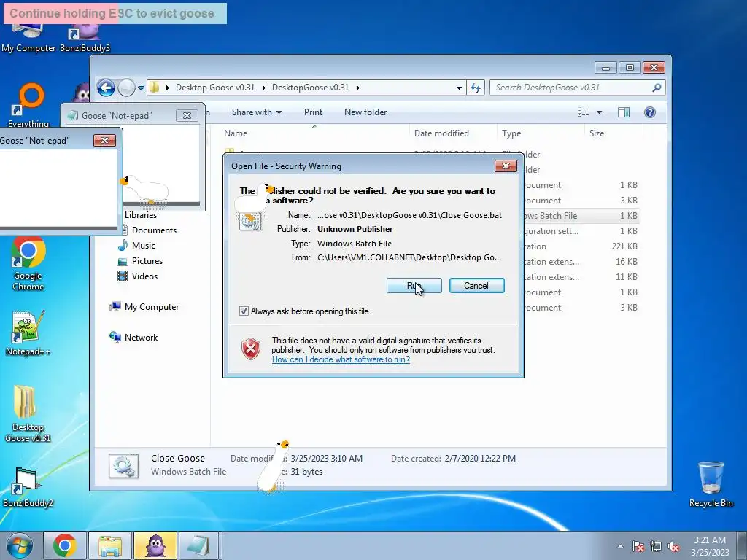Screen dimensions: 747x560
Task: Click the Windows Explorer taskbar button
Action: click(x=110, y=545)
